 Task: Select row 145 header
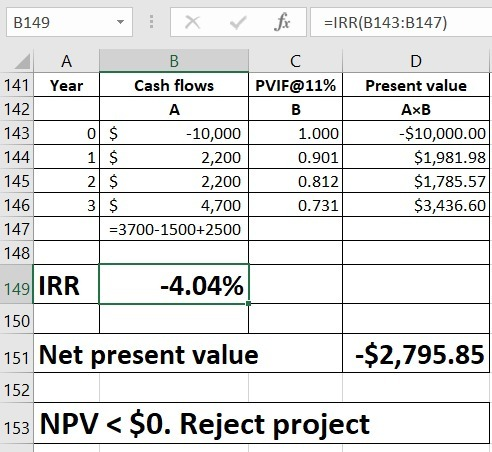point(17,181)
